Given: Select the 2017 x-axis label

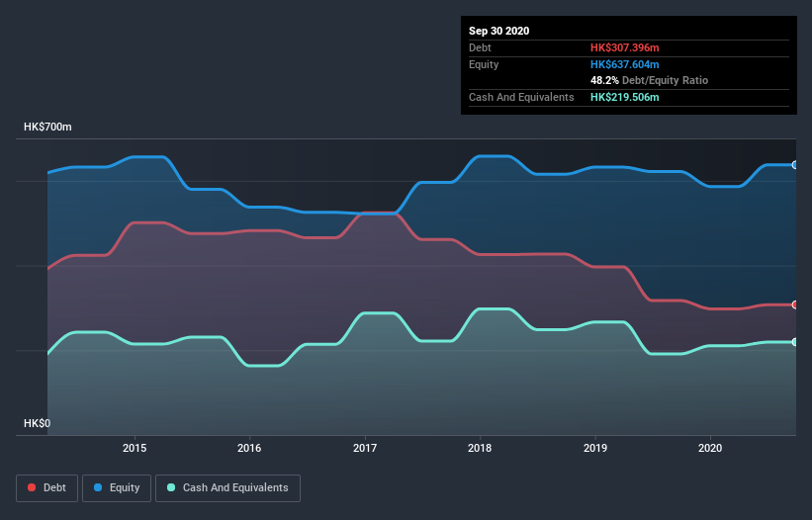Looking at the screenshot, I should [365, 448].
